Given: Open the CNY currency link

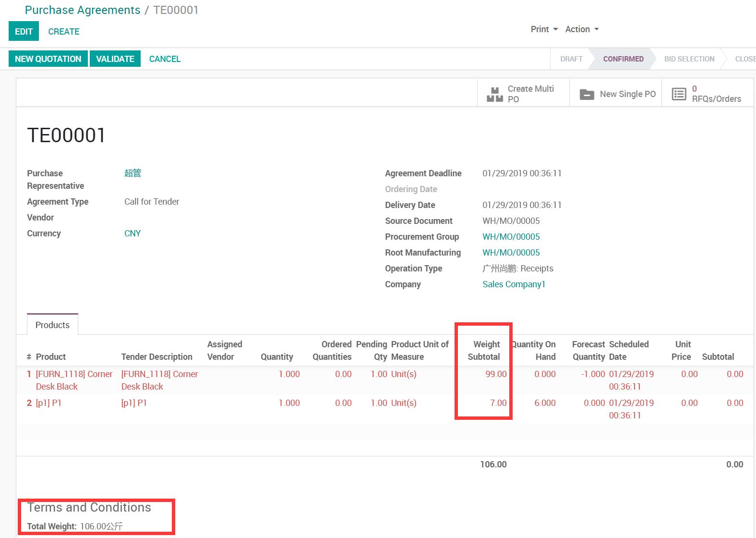Looking at the screenshot, I should (x=132, y=233).
